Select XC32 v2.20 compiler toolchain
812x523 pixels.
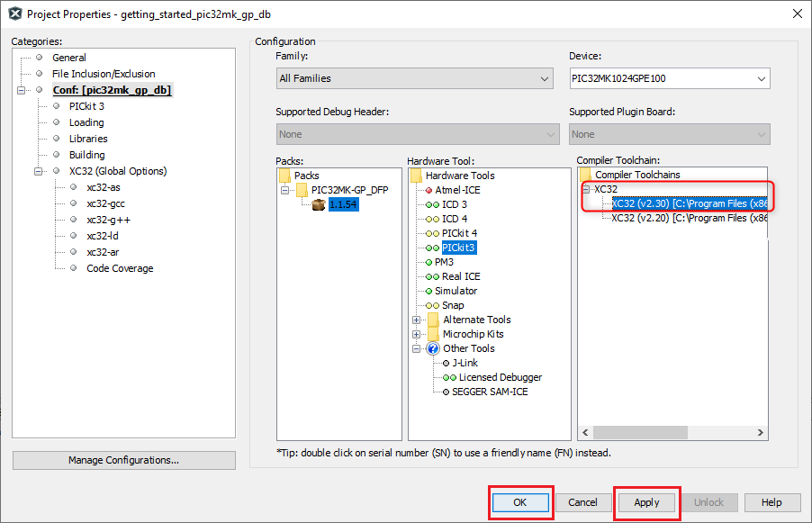(x=689, y=218)
